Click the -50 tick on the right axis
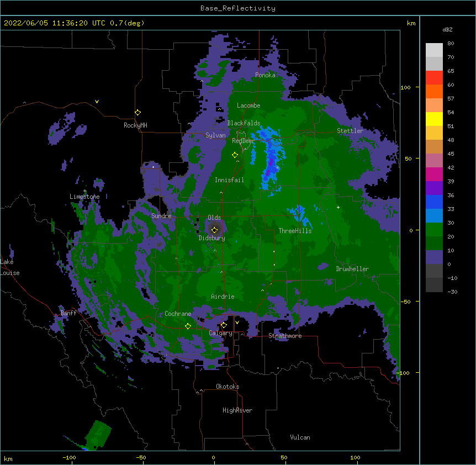The width and height of the screenshot is (476, 465). [405, 302]
